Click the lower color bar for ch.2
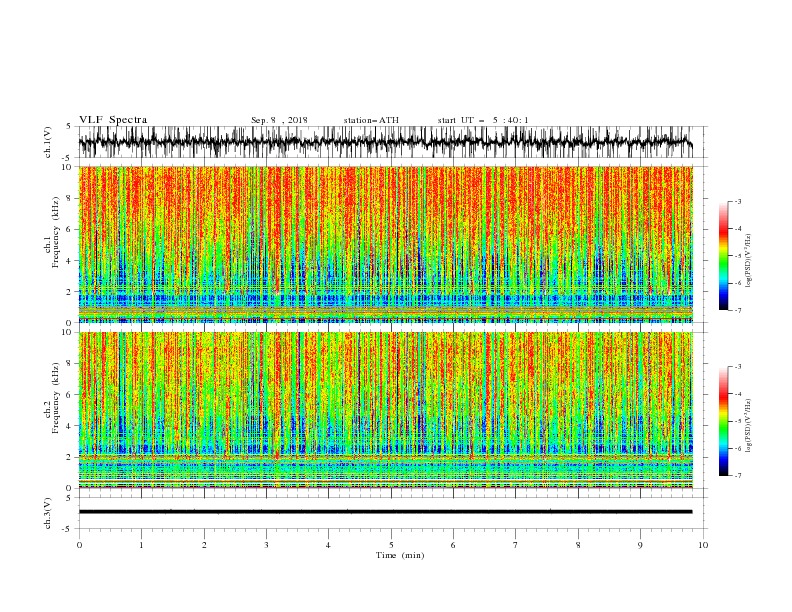The width and height of the screenshot is (792, 612). [723, 421]
